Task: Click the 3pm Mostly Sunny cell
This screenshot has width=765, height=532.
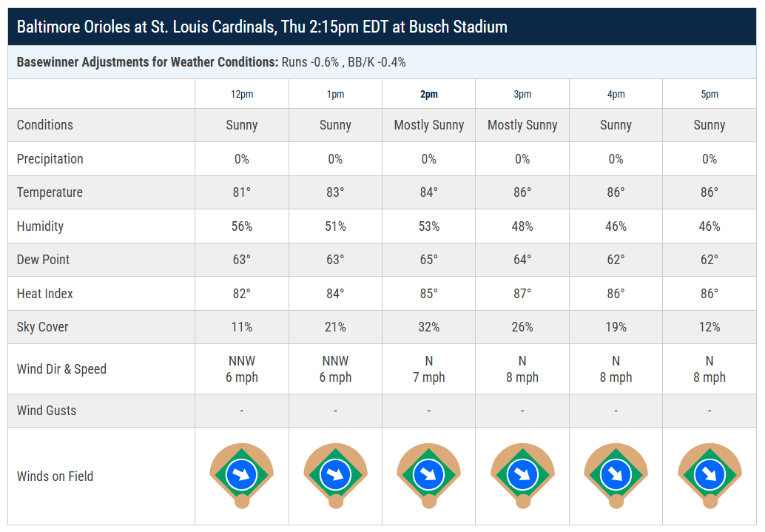Action: point(522,125)
